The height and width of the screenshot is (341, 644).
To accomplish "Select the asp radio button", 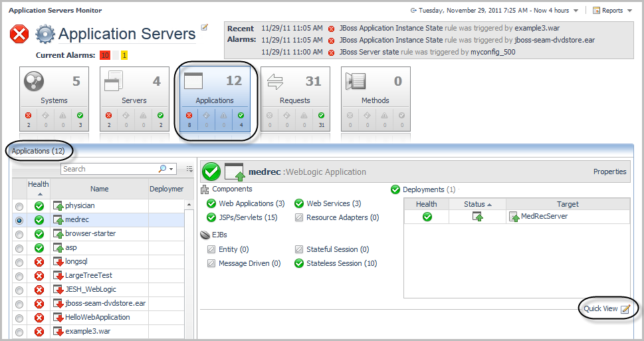I will click(x=19, y=248).
